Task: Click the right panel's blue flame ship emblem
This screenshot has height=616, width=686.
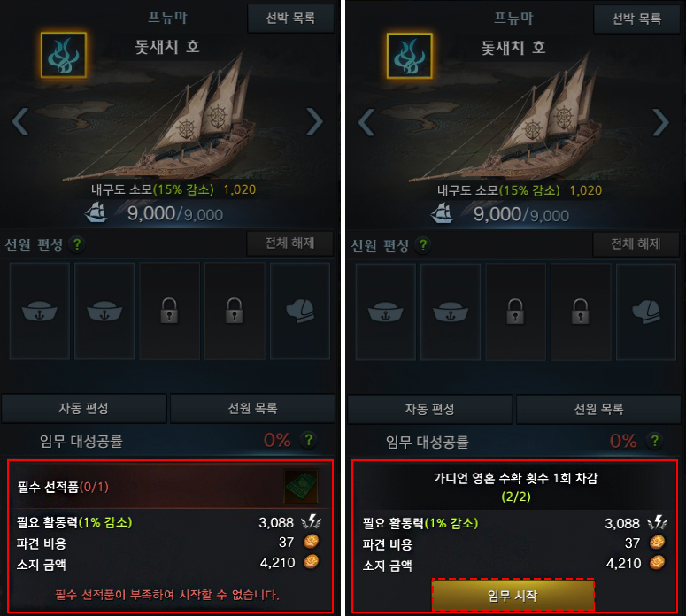Action: [410, 56]
